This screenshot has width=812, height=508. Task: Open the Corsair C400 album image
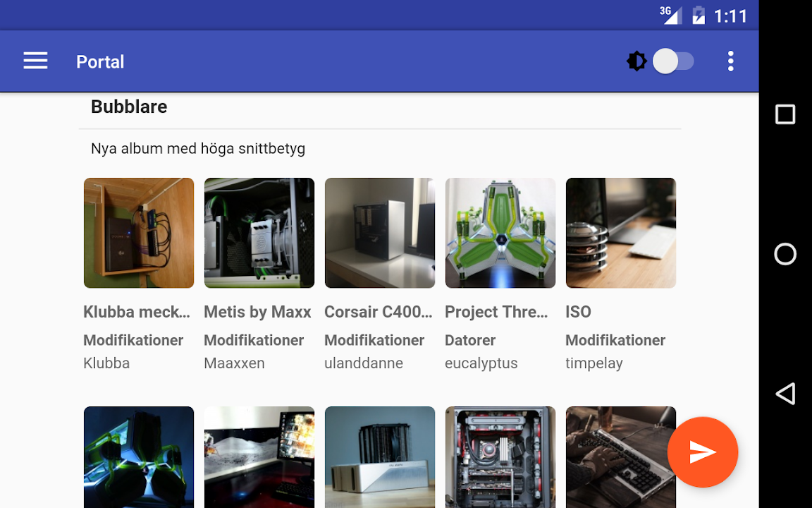pos(380,233)
